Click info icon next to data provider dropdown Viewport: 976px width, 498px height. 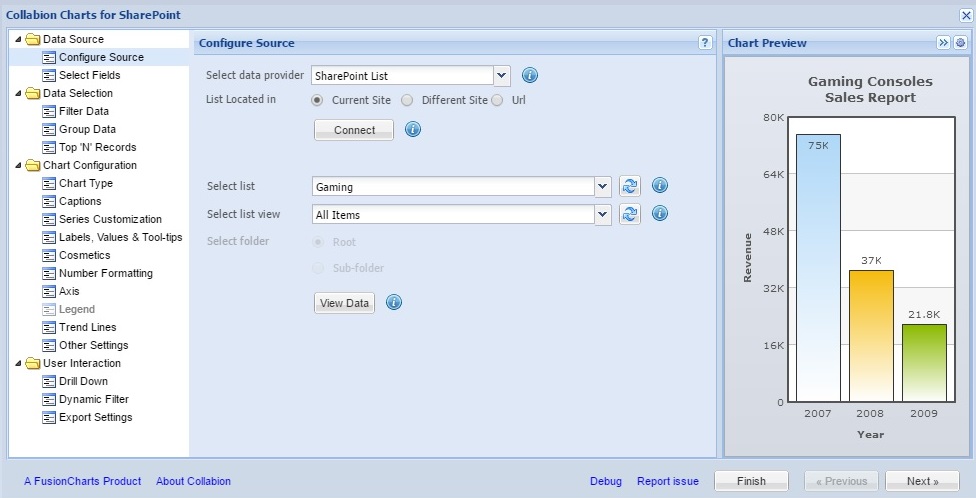pos(530,76)
